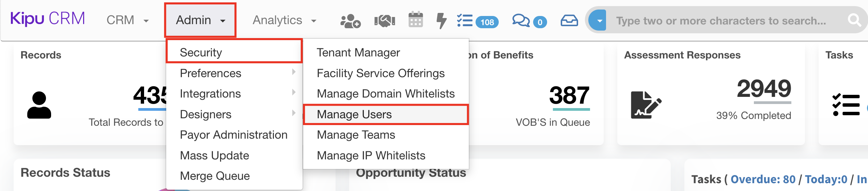Open the chat messages icon
The height and width of the screenshot is (191, 868).
(x=521, y=20)
